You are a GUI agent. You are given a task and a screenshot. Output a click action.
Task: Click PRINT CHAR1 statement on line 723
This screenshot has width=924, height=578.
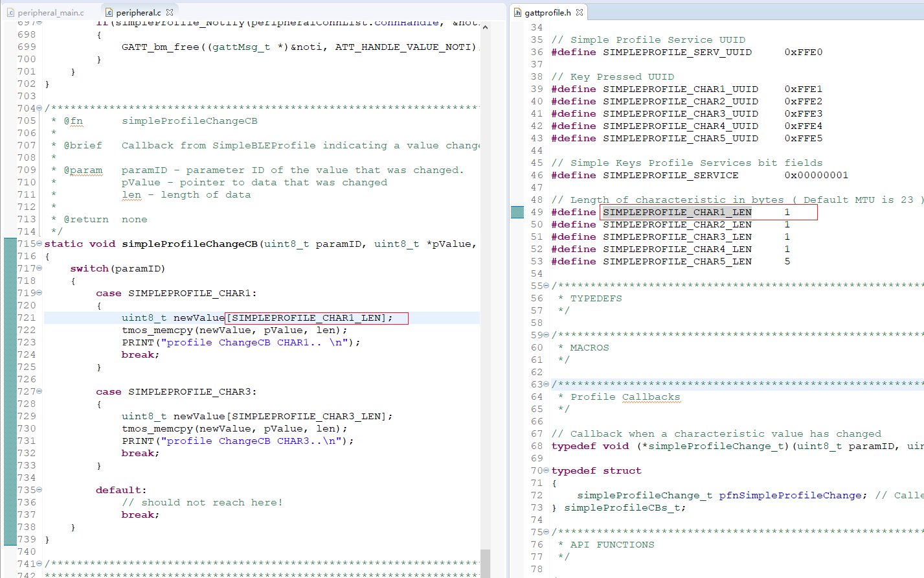click(241, 342)
